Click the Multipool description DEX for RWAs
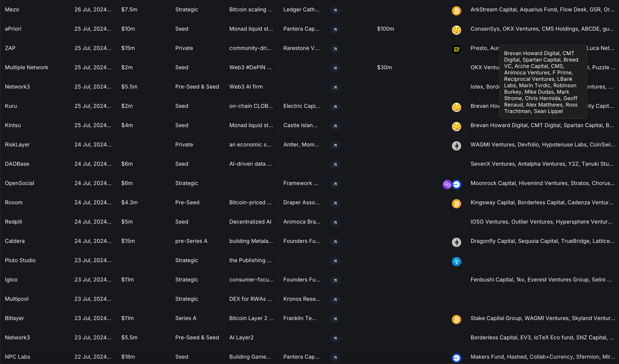619x364 pixels. pyautogui.click(x=250, y=299)
